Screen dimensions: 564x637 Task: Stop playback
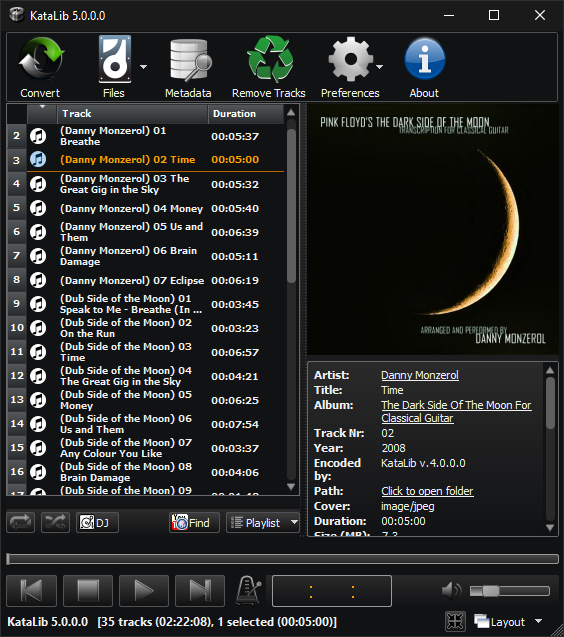88,590
